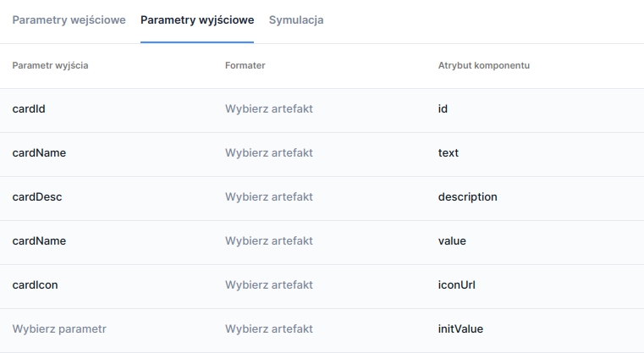Switch to Parametry wejściowe tab

(69, 19)
